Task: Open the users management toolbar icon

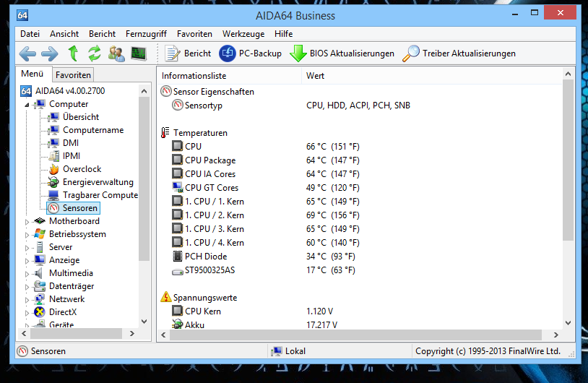Action: pyautogui.click(x=116, y=54)
